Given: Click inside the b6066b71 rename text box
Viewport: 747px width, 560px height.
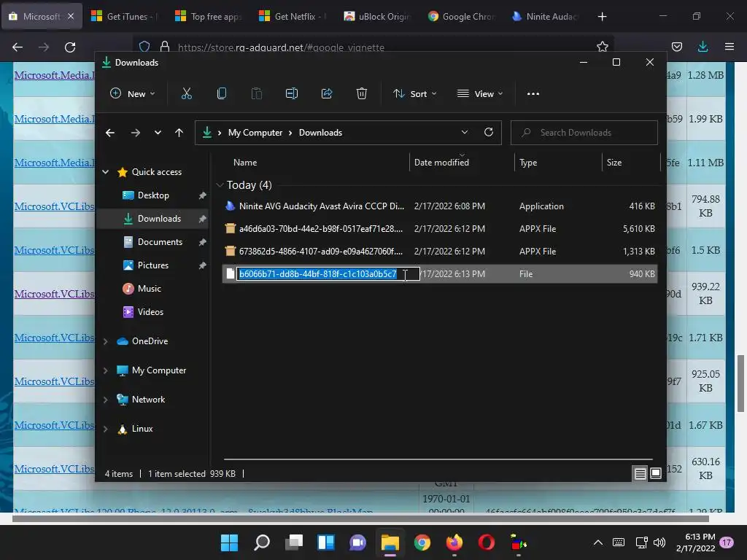Looking at the screenshot, I should [328, 274].
